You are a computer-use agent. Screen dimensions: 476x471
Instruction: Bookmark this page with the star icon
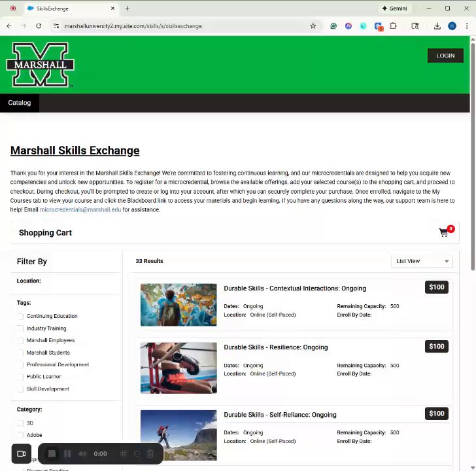[x=313, y=26]
